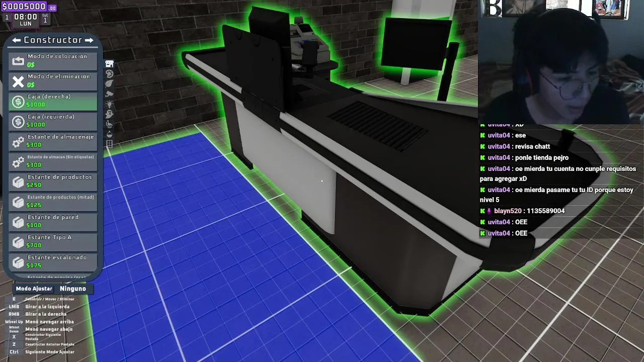This screenshot has width=644, height=362.
Task: Click gears icon of Estante de almacen (Sin etiquetas)
Action: coord(18,162)
